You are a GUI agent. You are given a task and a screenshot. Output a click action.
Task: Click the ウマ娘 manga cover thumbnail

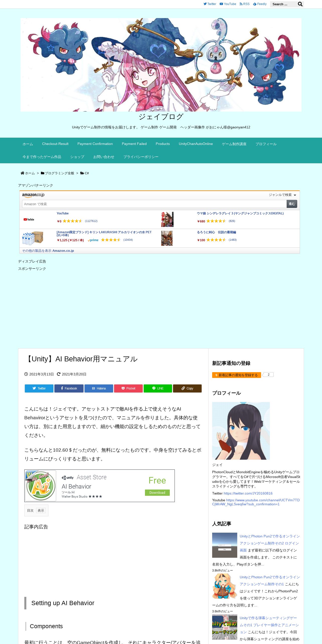tap(167, 219)
